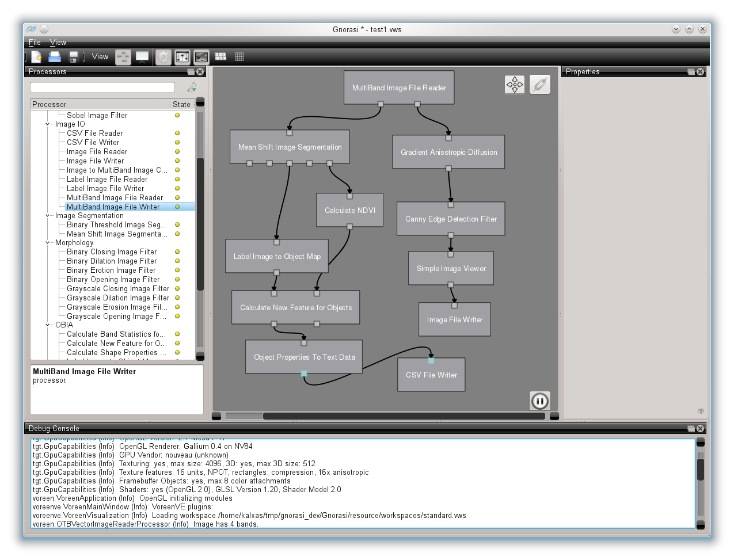Screen dimensions: 734x560
Task: Click the processor search input field
Action: pyautogui.click(x=102, y=87)
